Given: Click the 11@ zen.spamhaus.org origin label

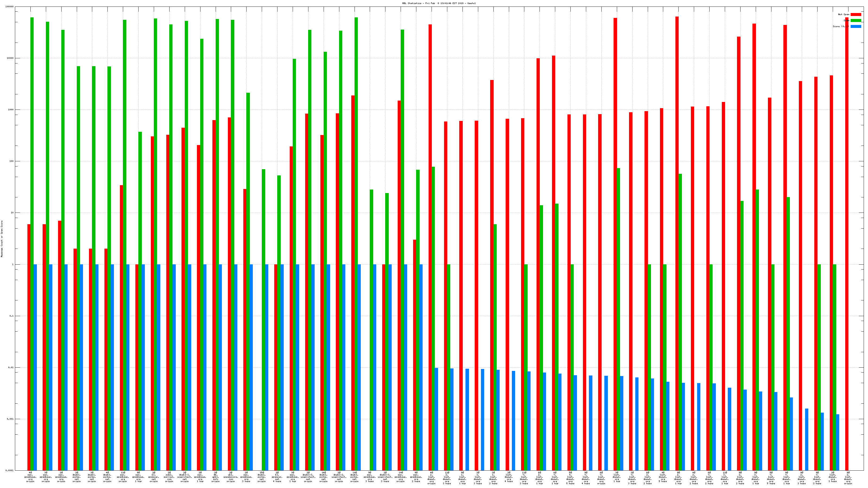Looking at the screenshot, I should (123, 477).
